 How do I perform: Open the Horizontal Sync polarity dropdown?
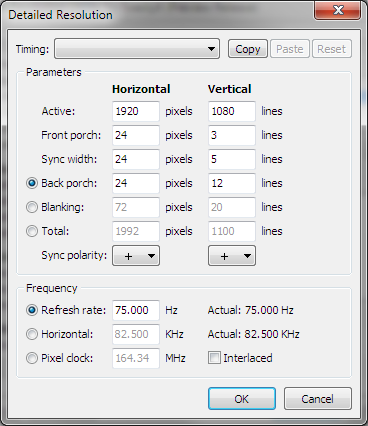pos(136,256)
